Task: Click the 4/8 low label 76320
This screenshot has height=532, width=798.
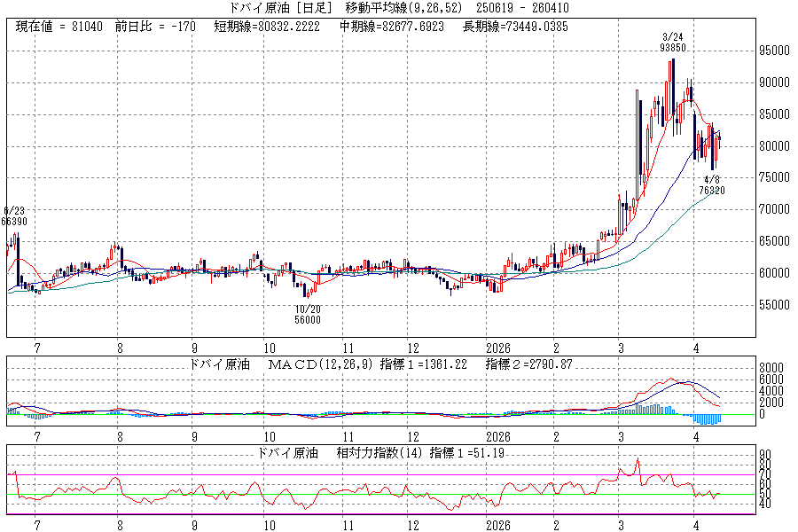Action: (x=713, y=190)
